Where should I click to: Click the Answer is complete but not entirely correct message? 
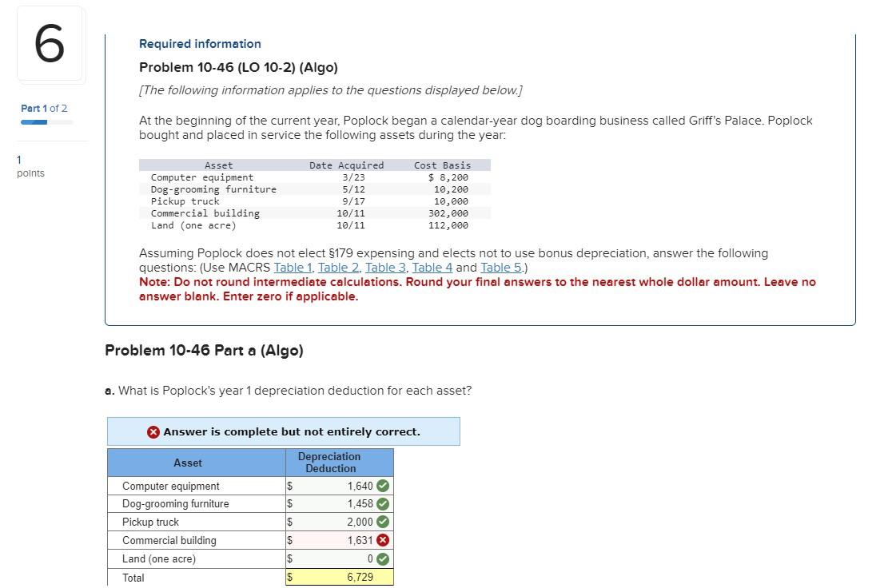292,431
